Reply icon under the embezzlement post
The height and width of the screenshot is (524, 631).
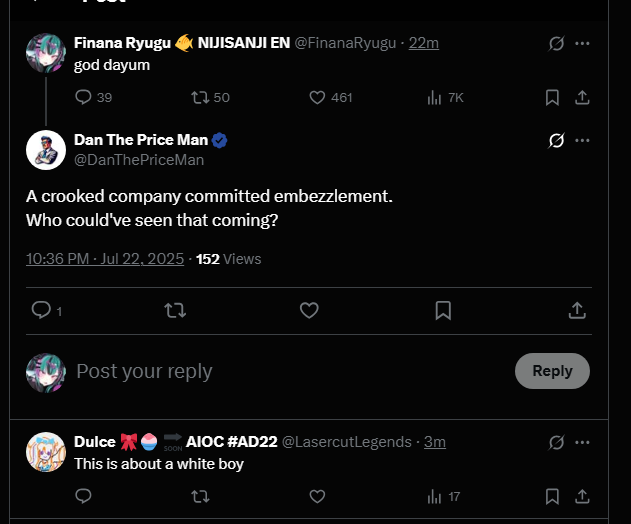pos(41,311)
